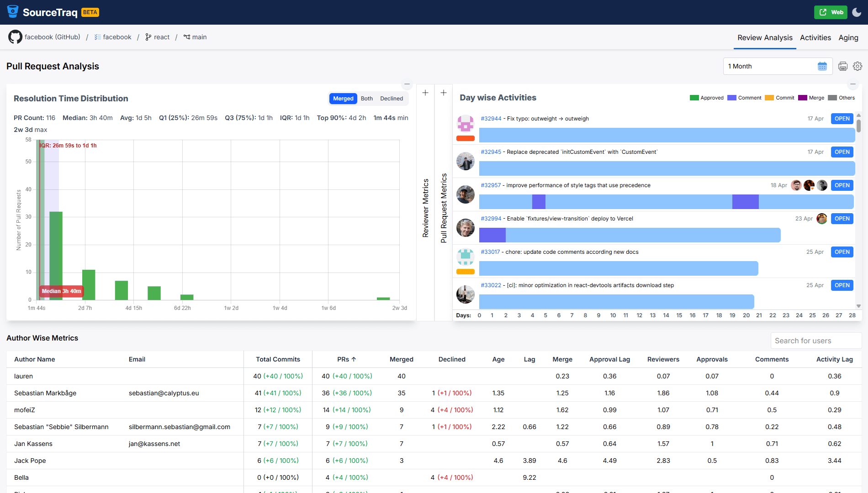Toggle dark mode with the moon icon

pos(857,12)
